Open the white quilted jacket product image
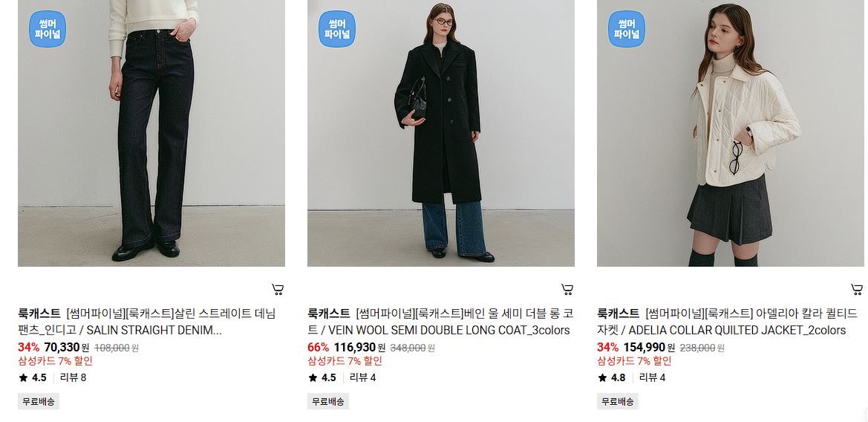 (x=730, y=133)
